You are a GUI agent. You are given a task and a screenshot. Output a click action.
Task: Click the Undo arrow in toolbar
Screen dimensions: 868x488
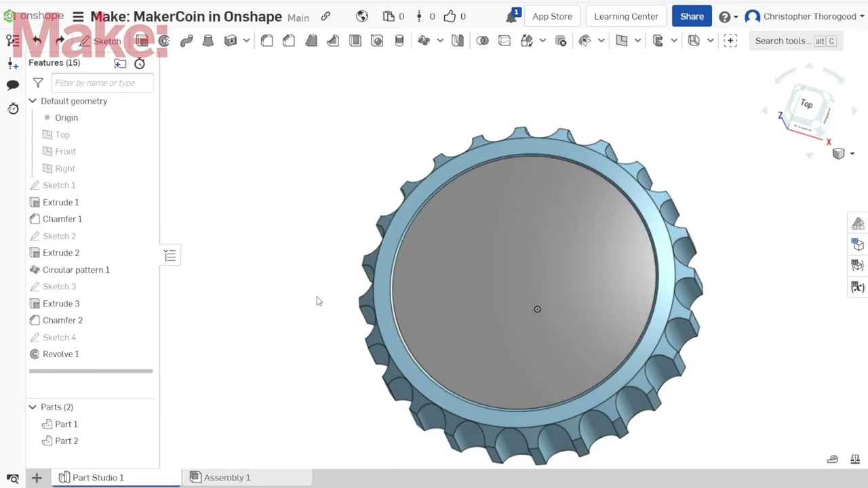tap(37, 41)
